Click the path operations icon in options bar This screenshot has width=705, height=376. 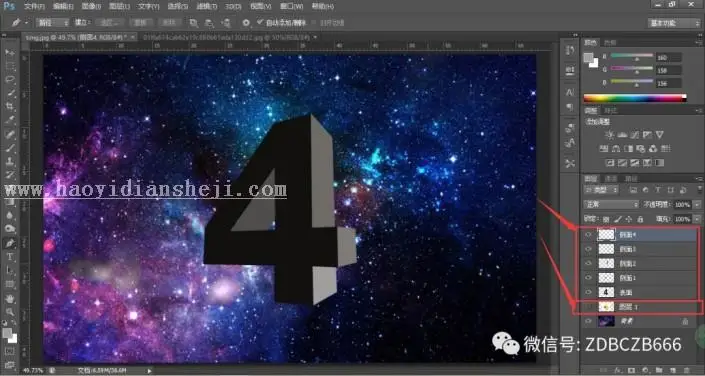pyautogui.click(x=193, y=22)
